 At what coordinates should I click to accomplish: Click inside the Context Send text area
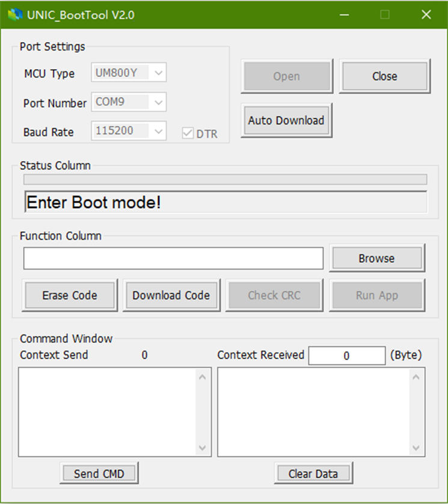click(x=108, y=412)
